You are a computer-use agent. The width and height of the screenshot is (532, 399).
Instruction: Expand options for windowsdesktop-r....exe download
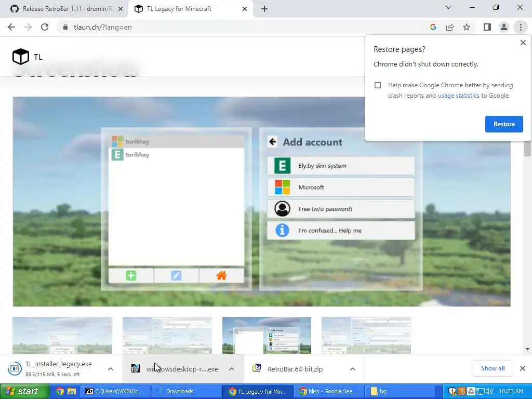231,369
